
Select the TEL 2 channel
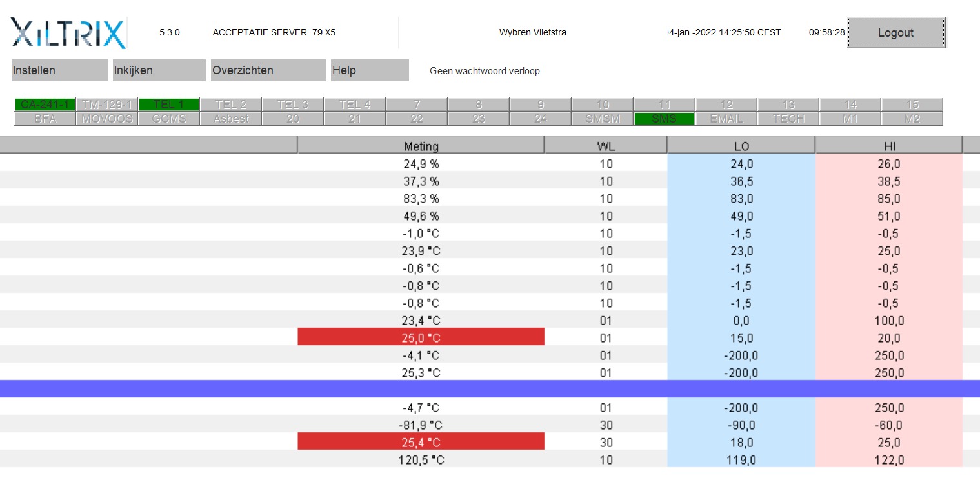pyautogui.click(x=230, y=104)
